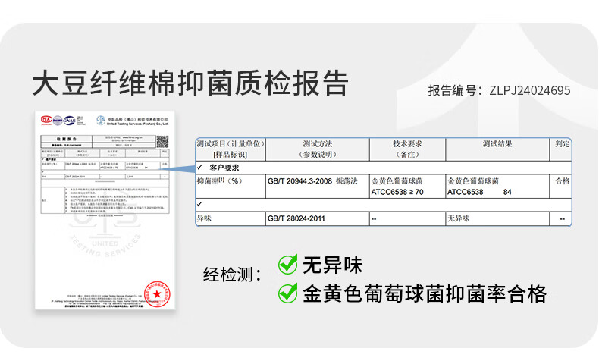Viewport: 599px width, 364px height.
Task: Click green checkmark beside 无异味
Action: coord(287,265)
